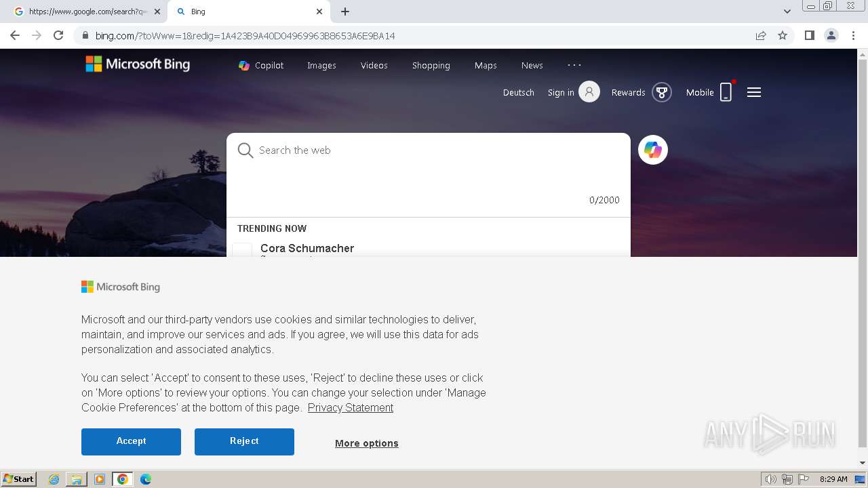This screenshot has width=868, height=488.
Task: Open network icon in system tray
Action: click(x=787, y=479)
